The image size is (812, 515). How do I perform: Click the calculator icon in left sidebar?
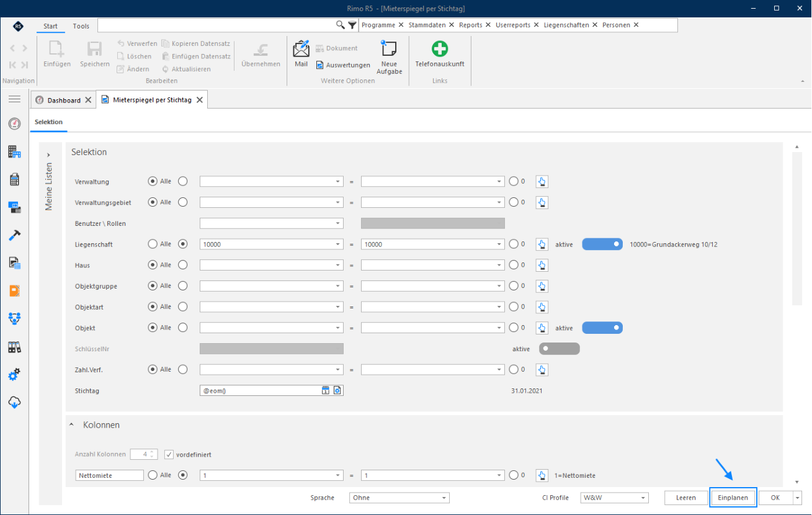click(x=14, y=179)
